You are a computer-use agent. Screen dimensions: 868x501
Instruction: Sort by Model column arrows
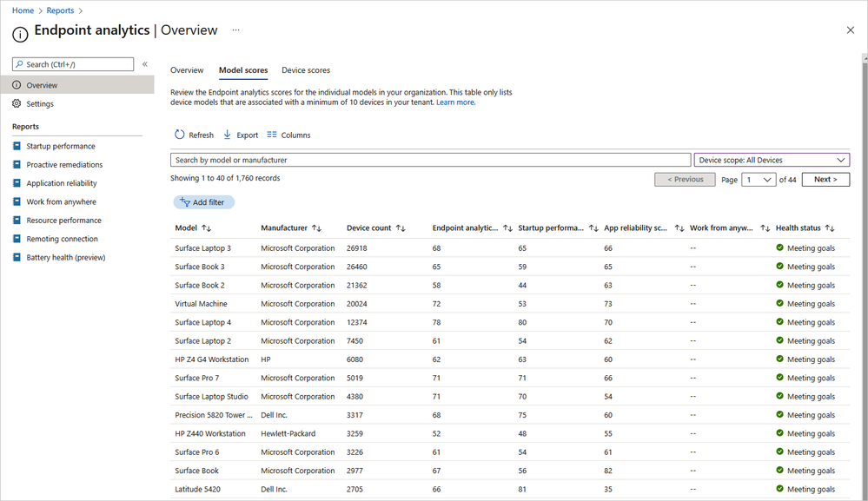pyautogui.click(x=207, y=227)
